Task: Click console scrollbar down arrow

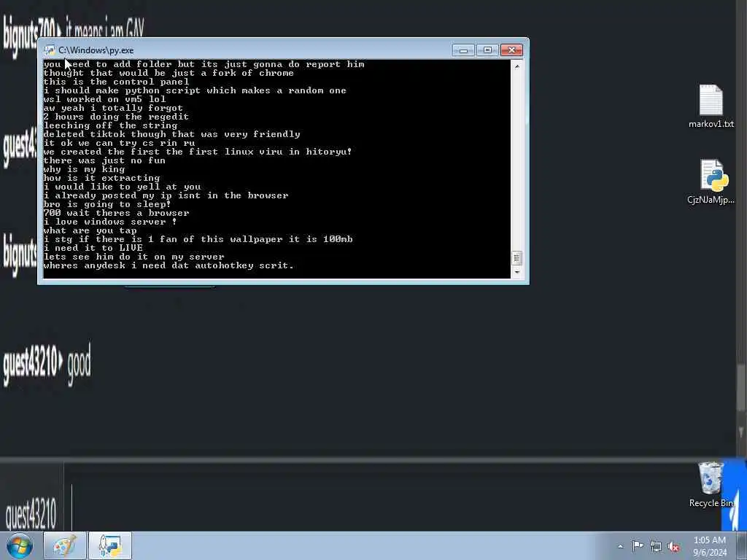Action: coord(517,273)
